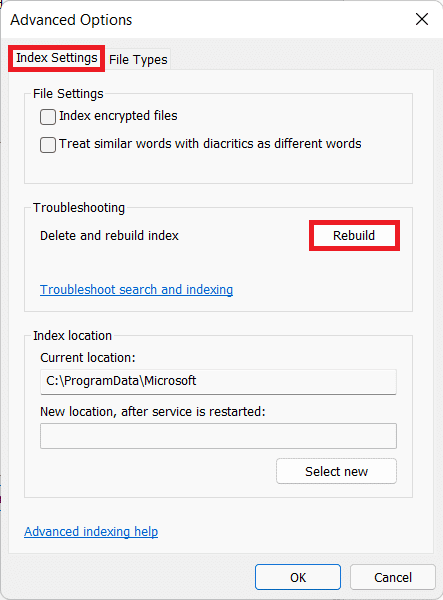Click the Troubleshooting group heading
443x600 pixels.
(79, 207)
